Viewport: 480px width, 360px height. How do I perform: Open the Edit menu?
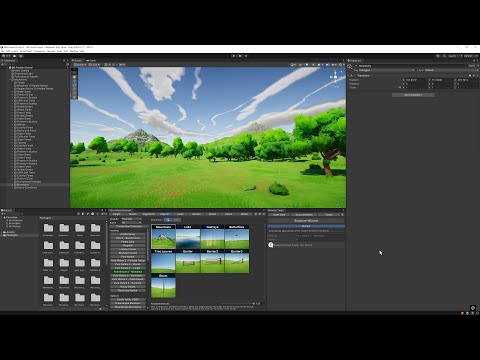8,51
